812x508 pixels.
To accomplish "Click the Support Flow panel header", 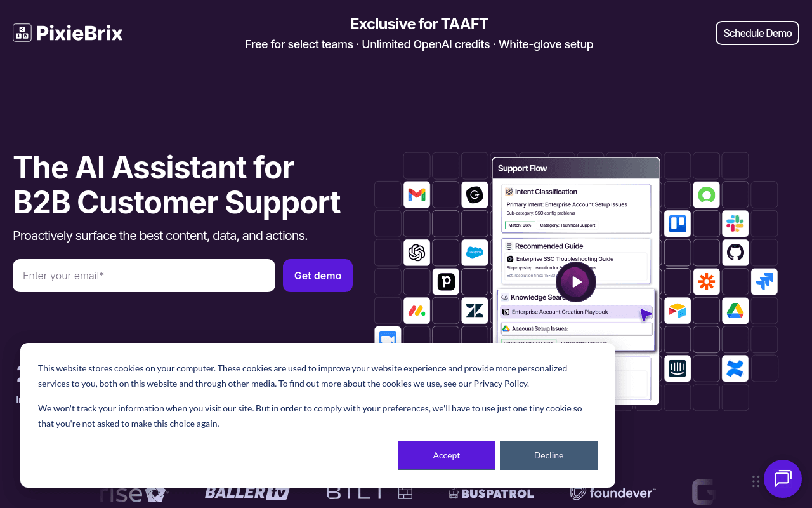I will click(x=576, y=168).
